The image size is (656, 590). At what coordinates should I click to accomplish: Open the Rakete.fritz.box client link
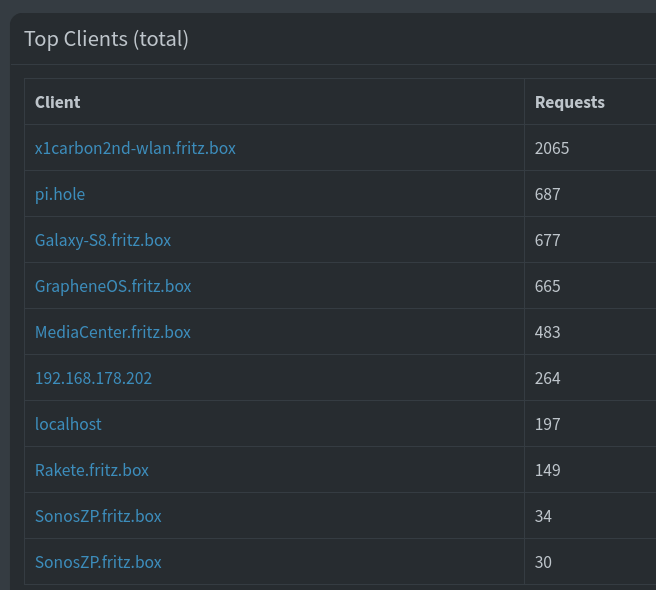pos(92,470)
